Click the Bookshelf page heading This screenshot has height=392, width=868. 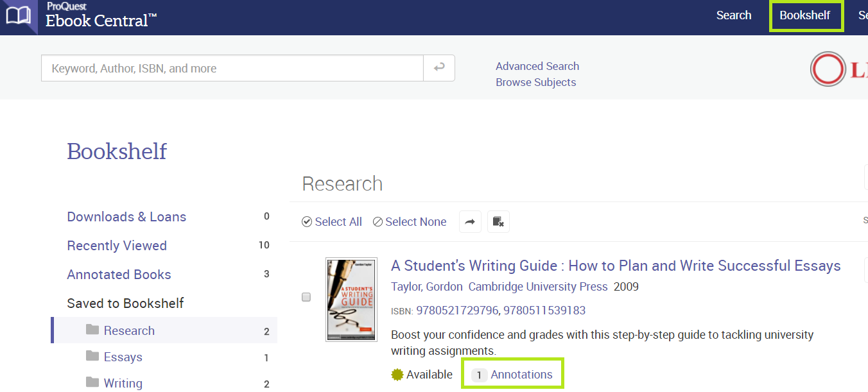pos(117,151)
